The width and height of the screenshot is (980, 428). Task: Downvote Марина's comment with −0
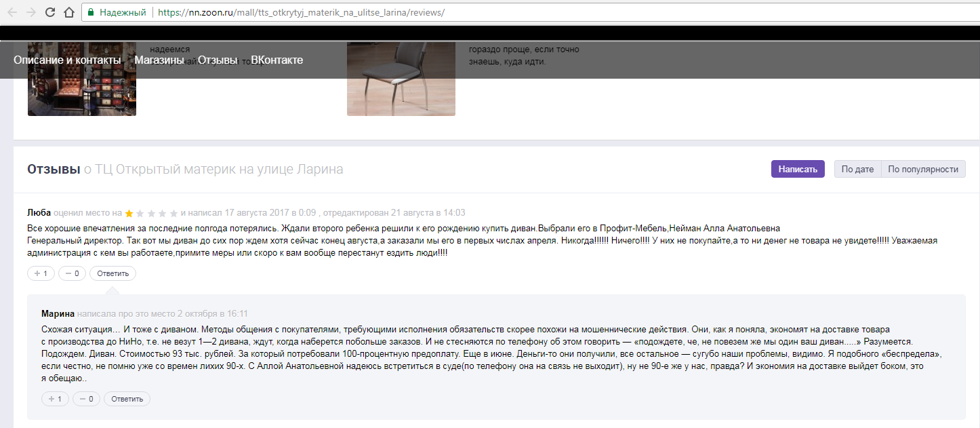tap(87, 399)
